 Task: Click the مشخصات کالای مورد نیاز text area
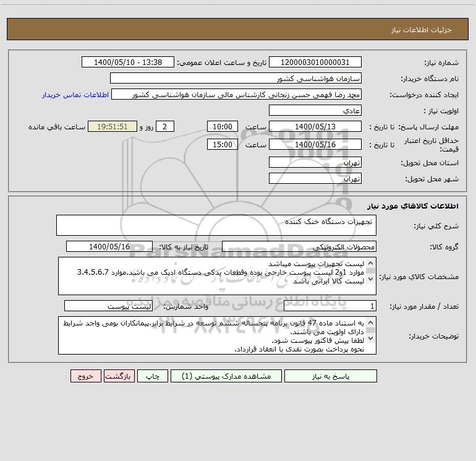pos(217,276)
